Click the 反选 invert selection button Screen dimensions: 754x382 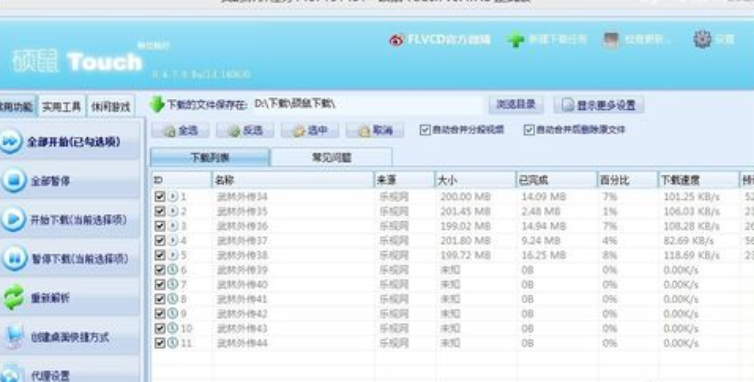click(x=245, y=130)
